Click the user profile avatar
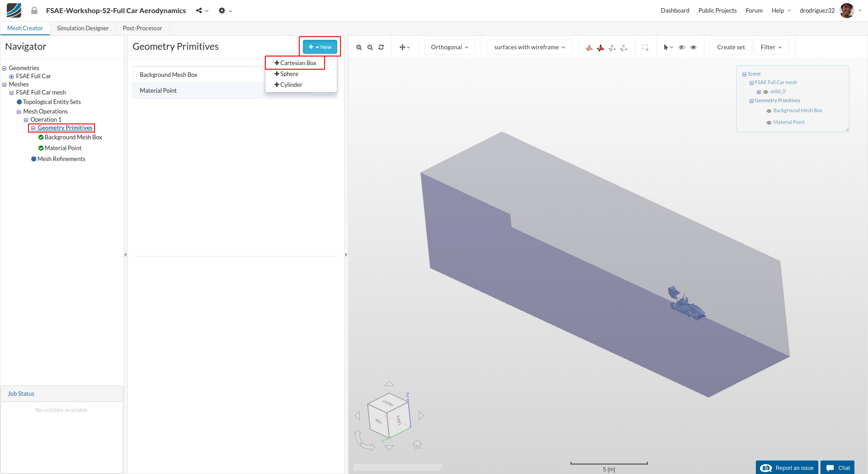Image resolution: width=868 pixels, height=474 pixels. point(847,10)
